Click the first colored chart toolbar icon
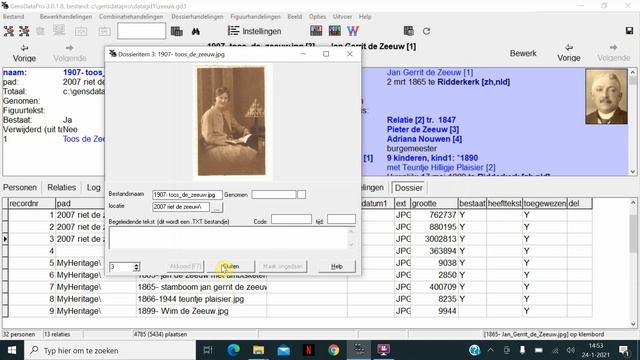The height and width of the screenshot is (360, 640). [x=316, y=31]
